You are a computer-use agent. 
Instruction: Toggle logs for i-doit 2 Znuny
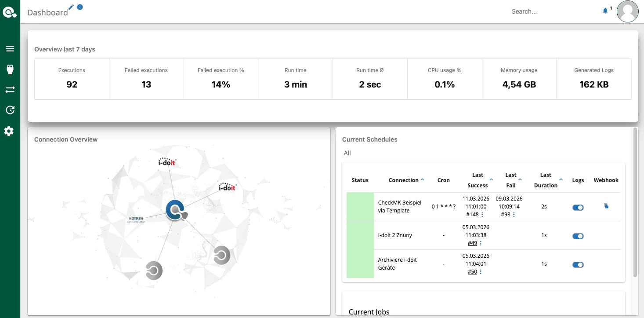[578, 236]
